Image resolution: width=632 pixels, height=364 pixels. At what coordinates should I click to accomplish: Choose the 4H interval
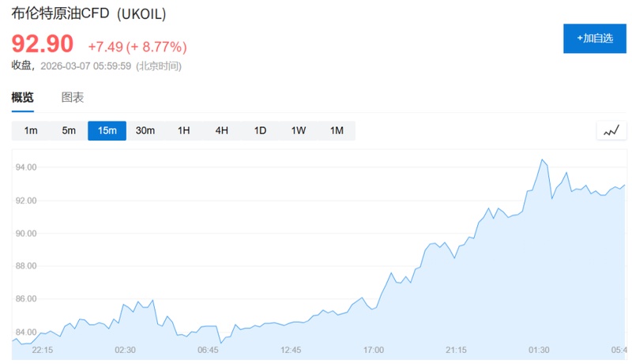pos(222,131)
